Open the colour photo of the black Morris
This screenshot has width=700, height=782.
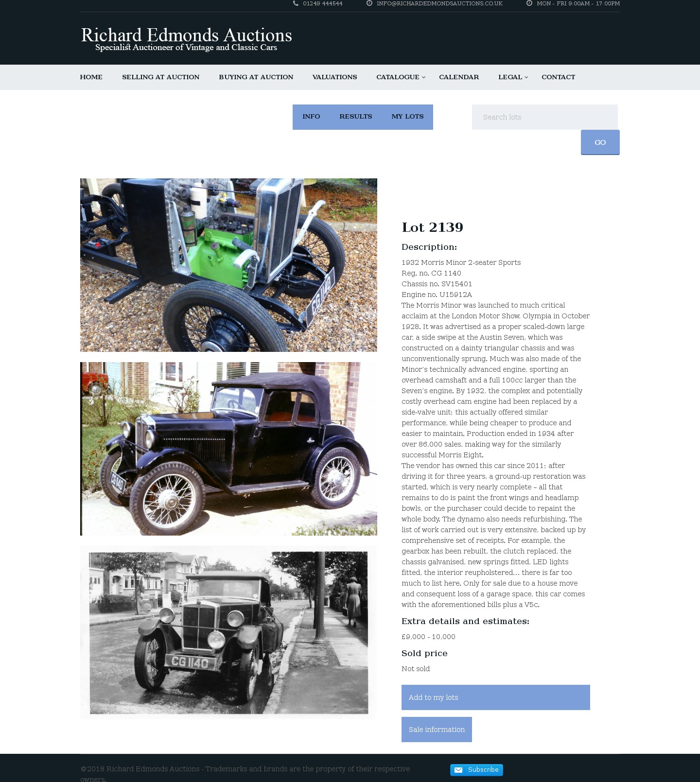[228, 449]
